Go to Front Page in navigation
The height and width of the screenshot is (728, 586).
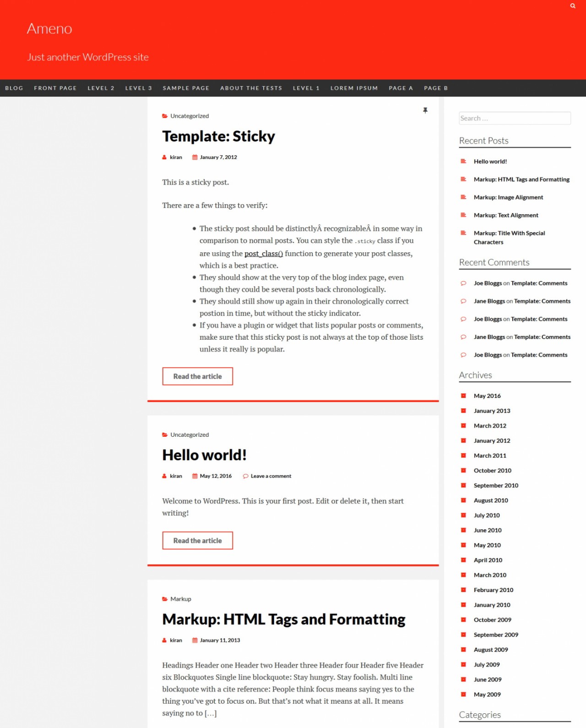tap(55, 88)
